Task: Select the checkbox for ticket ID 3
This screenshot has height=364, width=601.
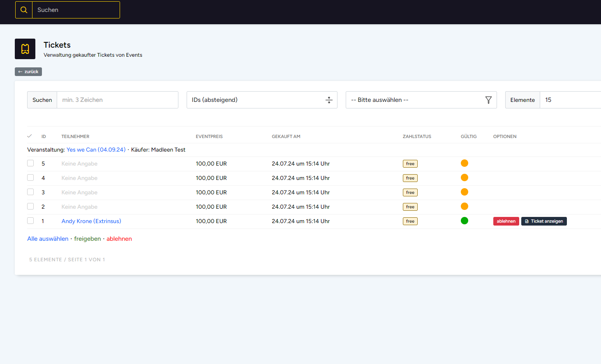Action: point(30,192)
